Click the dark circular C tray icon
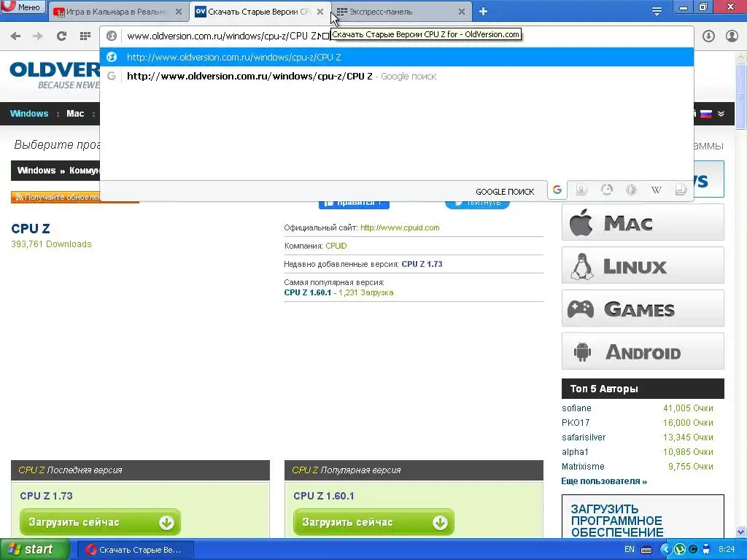The width and height of the screenshot is (747, 560). (x=693, y=550)
